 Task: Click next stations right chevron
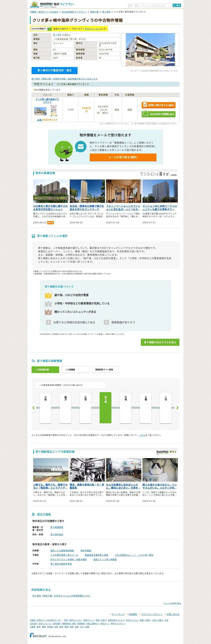coord(177,408)
